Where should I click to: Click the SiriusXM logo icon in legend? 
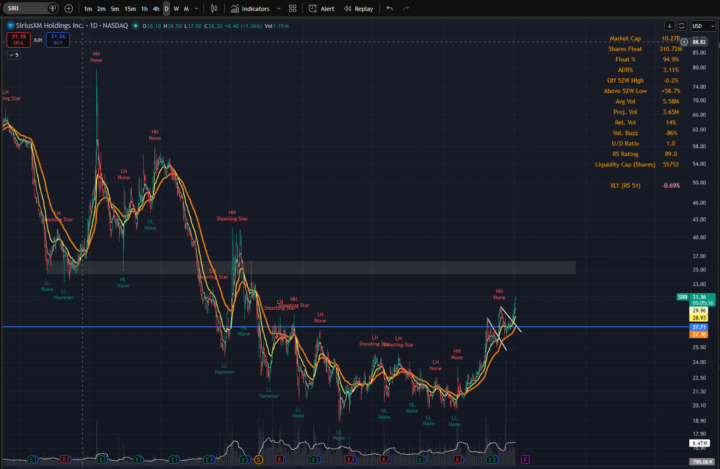coord(10,26)
